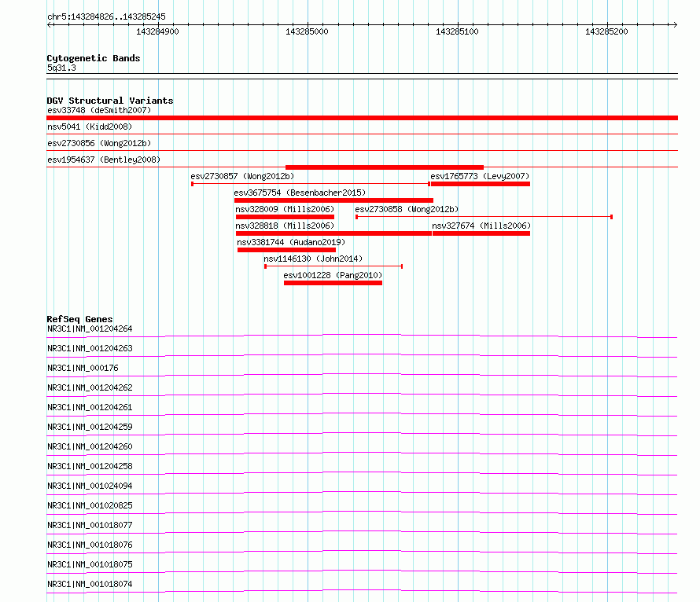Open nsv327674 (Mills2006) variant
700x602 pixels.
coord(481,226)
